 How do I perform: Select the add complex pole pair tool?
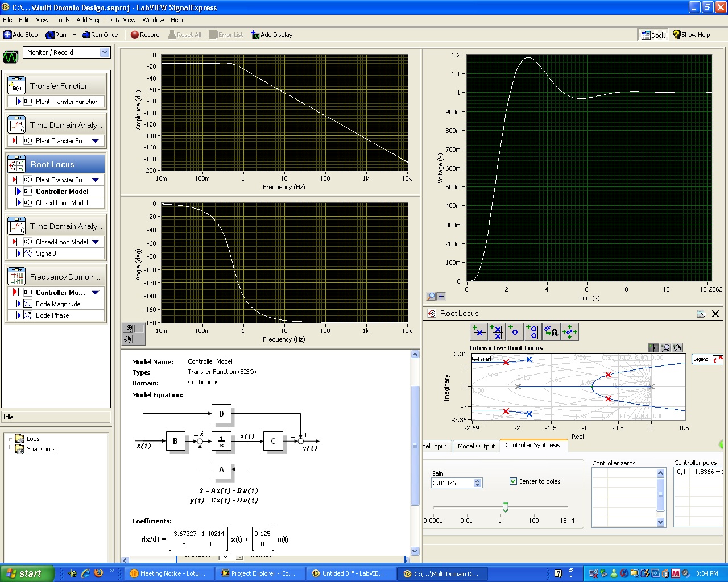(497, 332)
